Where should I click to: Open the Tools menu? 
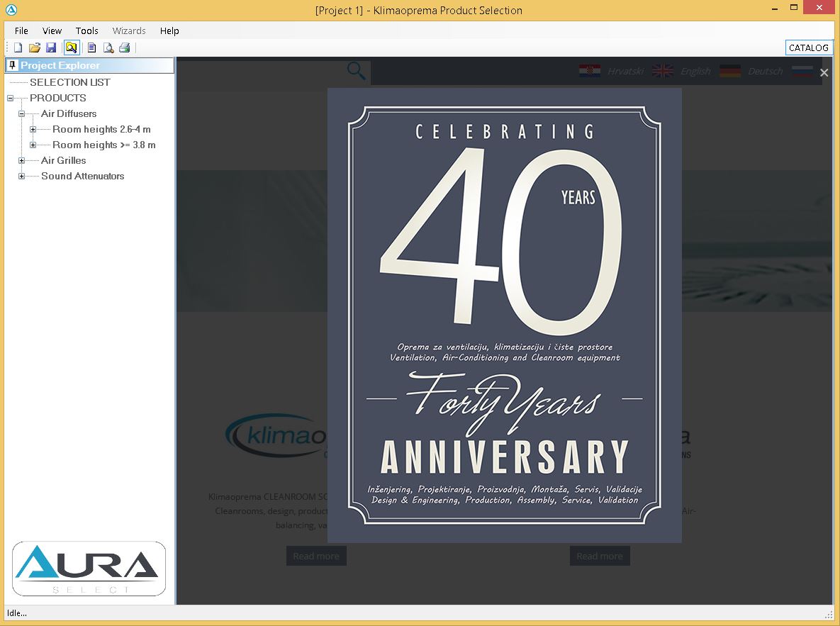[x=86, y=30]
